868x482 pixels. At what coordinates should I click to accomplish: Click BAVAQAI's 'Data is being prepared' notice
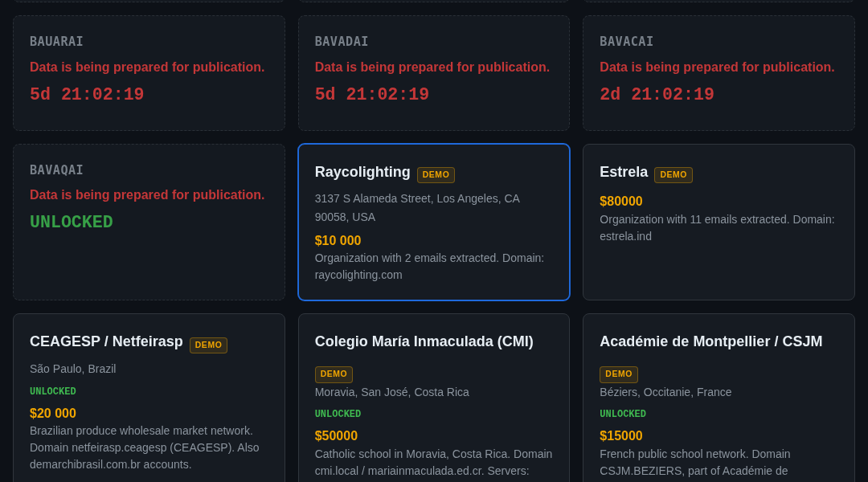(x=147, y=194)
